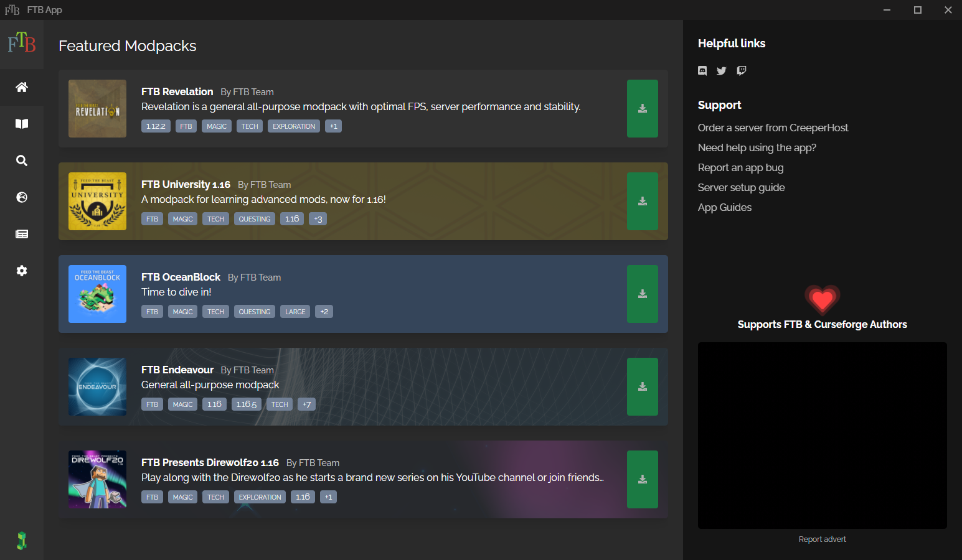Open 'Report an app bug' link

pos(740,167)
